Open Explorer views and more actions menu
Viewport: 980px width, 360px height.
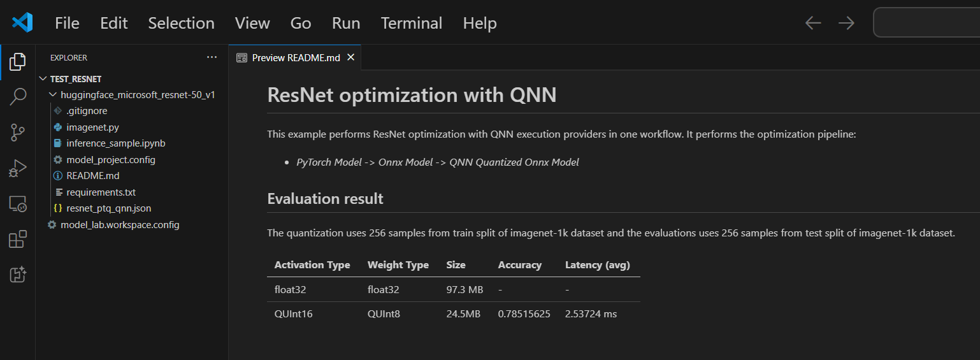(x=212, y=57)
